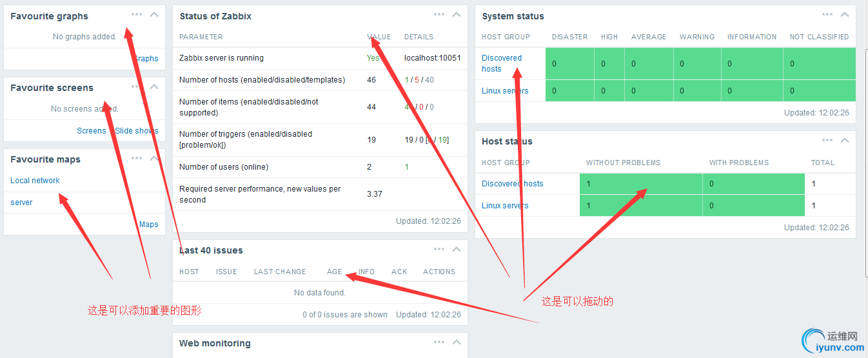Click the 'Zabbix server is running' row
868x358 pixels.
tap(320, 58)
